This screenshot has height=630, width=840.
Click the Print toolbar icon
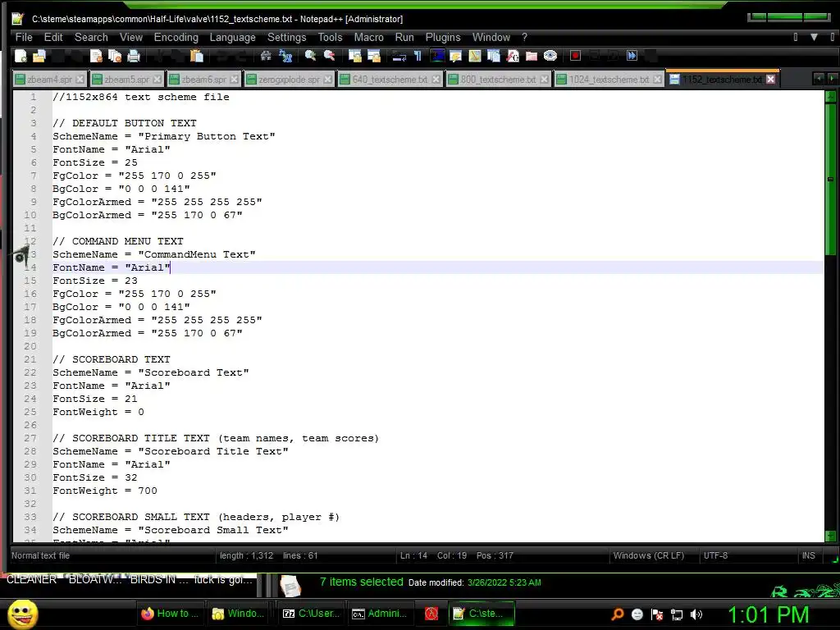click(134, 56)
